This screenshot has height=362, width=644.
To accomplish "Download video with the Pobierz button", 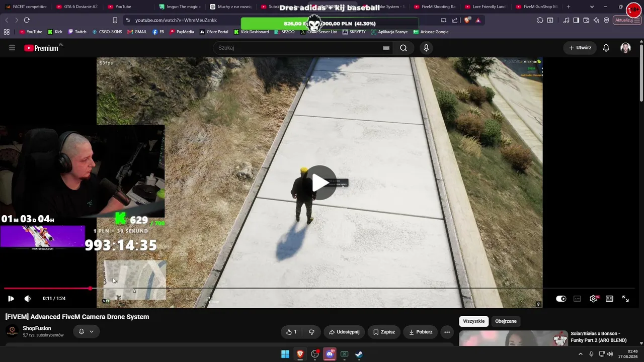I will pos(421,332).
